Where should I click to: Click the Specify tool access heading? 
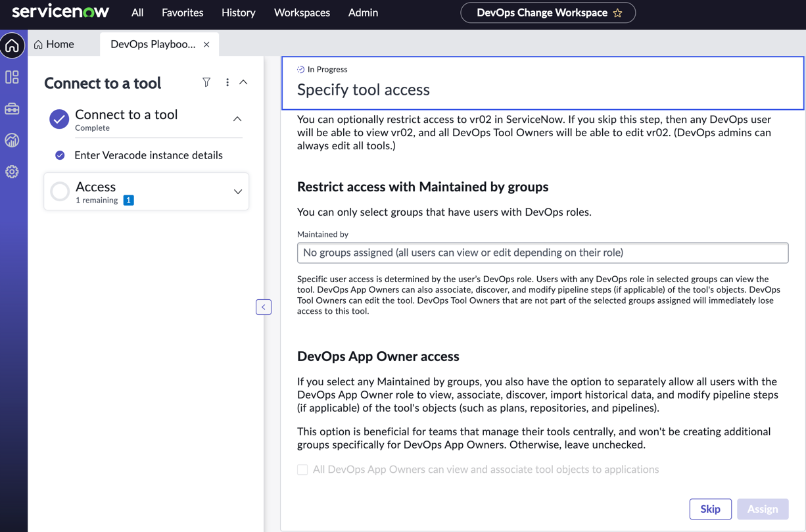click(364, 89)
